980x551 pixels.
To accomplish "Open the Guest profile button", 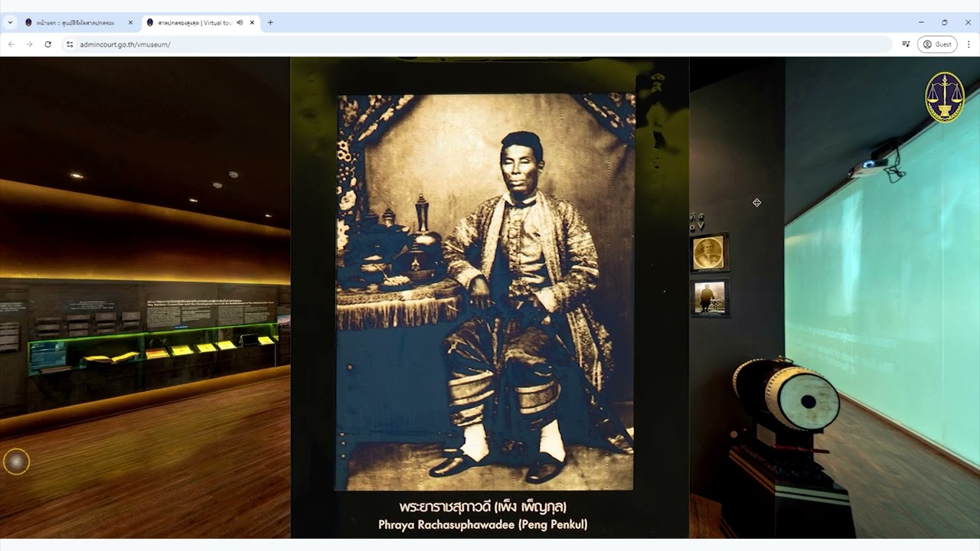I will click(x=937, y=44).
